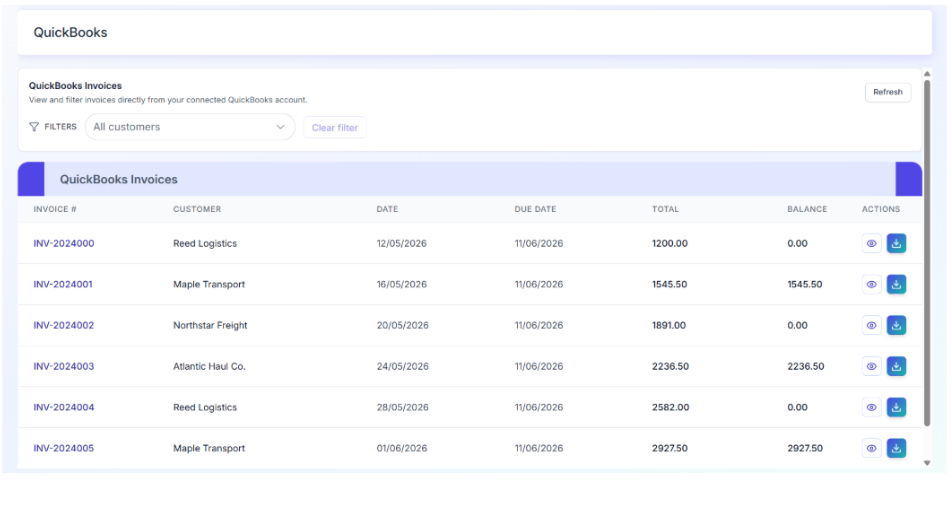Click the Refresh button
The height and width of the screenshot is (508, 952).
[888, 92]
